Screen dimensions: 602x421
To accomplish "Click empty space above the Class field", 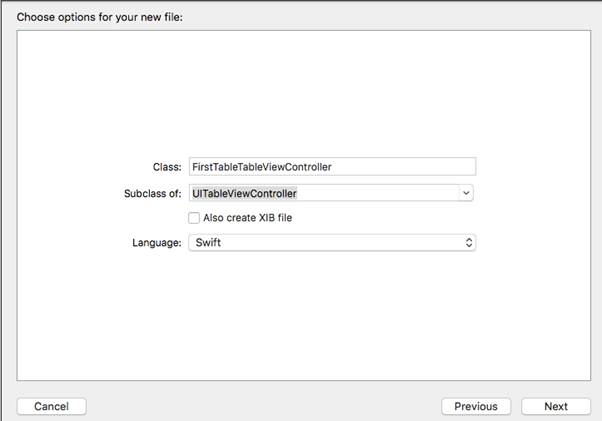I will [300, 90].
